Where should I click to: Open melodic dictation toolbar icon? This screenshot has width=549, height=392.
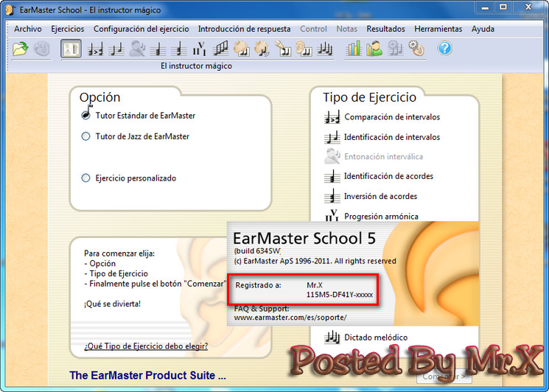(325, 49)
